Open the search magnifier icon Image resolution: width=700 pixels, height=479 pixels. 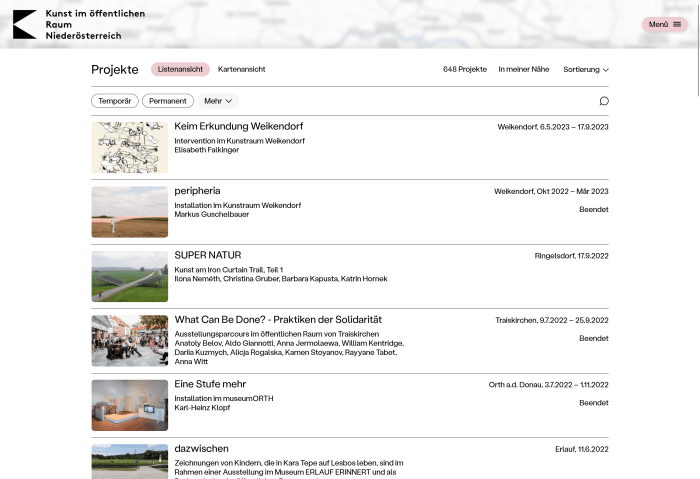click(x=603, y=101)
